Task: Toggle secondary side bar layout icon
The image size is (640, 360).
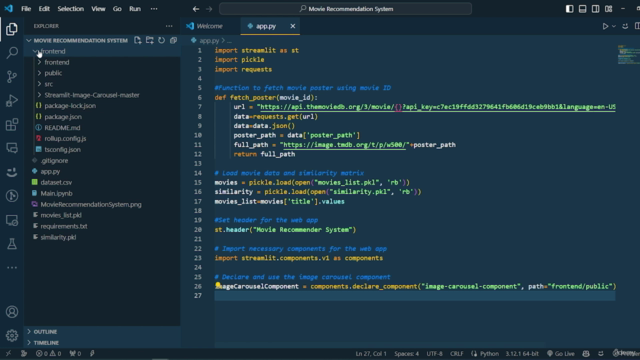Action: (596, 9)
